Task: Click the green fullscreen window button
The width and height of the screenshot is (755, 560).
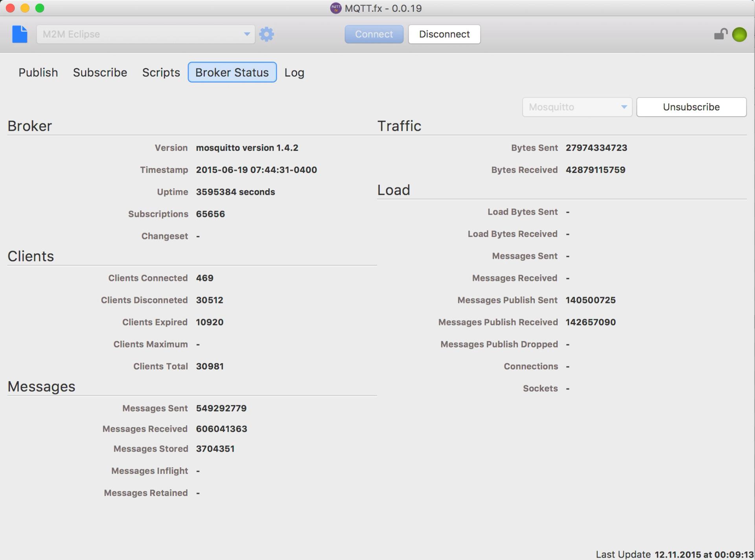Action: click(40, 8)
